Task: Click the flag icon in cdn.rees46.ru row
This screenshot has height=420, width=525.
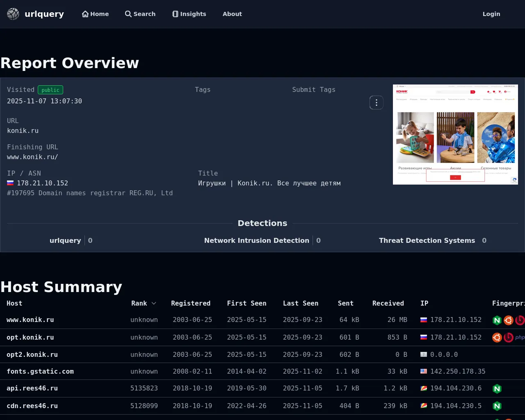Action: 424,406
